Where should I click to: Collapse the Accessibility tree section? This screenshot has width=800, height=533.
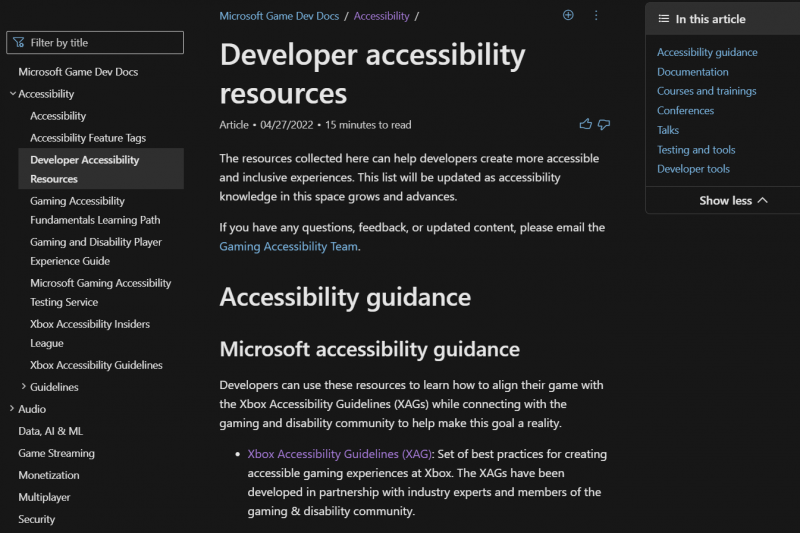pos(12,94)
